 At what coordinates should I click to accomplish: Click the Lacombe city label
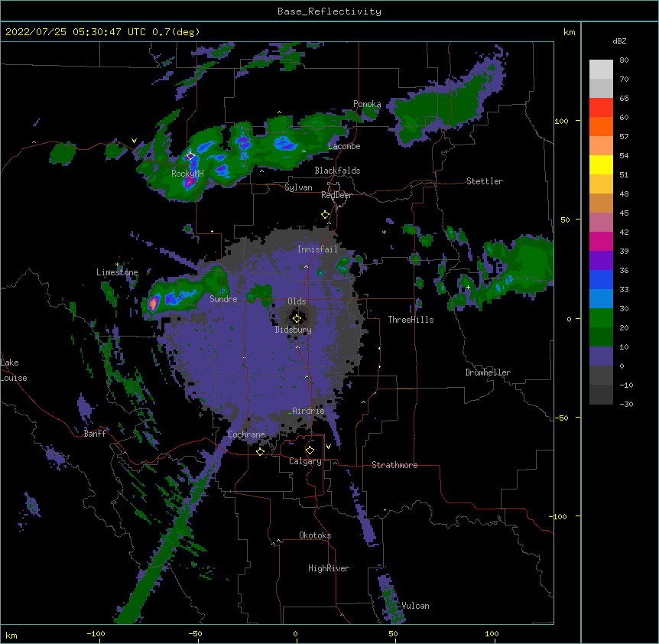(x=344, y=146)
